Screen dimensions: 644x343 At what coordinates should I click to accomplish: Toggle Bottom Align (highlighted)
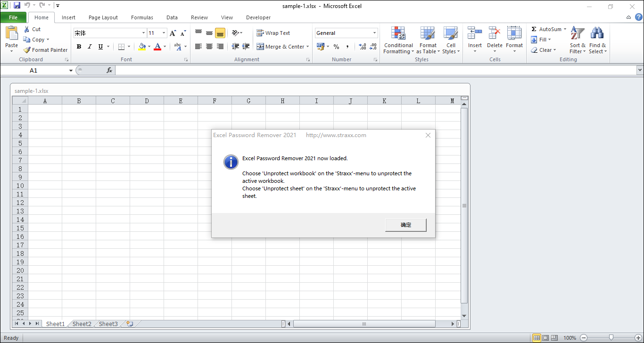[x=220, y=33]
